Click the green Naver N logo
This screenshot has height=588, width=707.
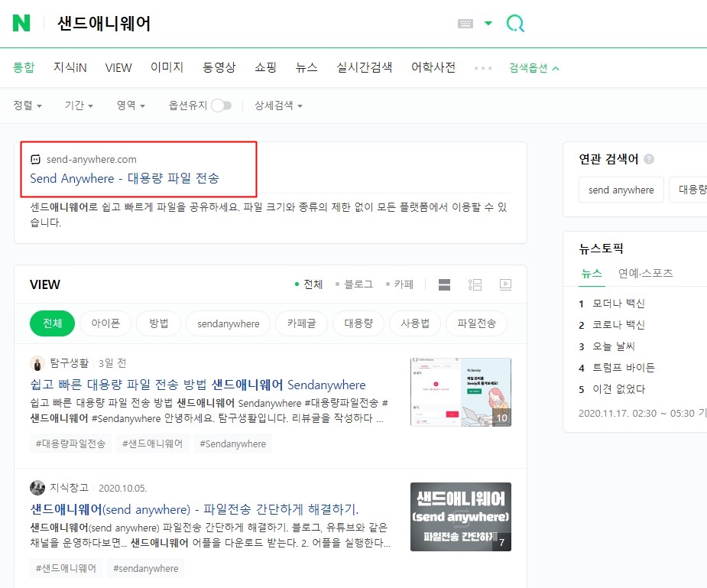coord(21,23)
